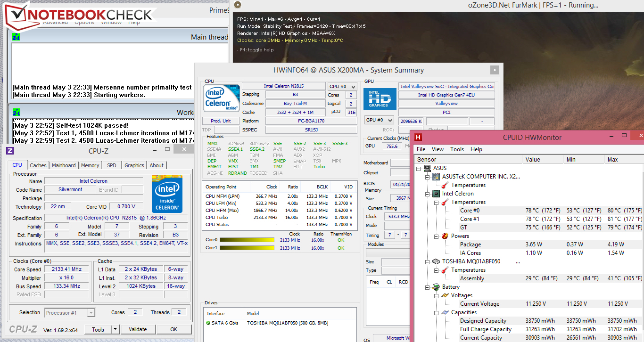Collapse the Voltages node under Battery
Screen dimensions: 644x342
tap(437, 295)
